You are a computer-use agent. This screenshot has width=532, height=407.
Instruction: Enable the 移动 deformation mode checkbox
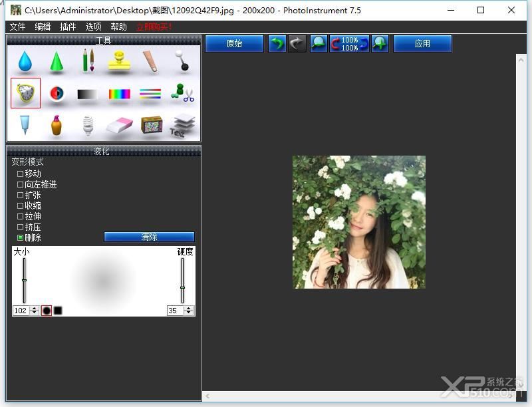click(21, 174)
